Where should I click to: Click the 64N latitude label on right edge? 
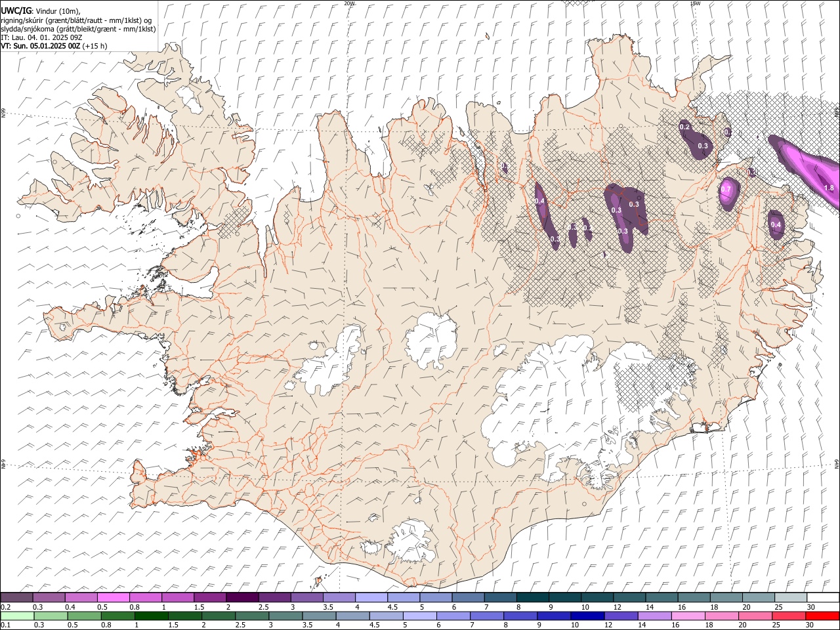click(x=837, y=463)
